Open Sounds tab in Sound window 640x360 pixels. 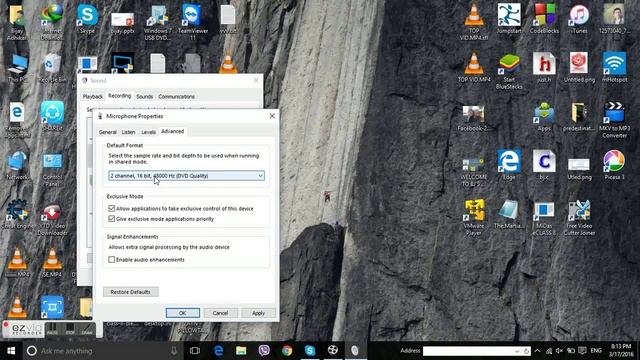tap(144, 96)
